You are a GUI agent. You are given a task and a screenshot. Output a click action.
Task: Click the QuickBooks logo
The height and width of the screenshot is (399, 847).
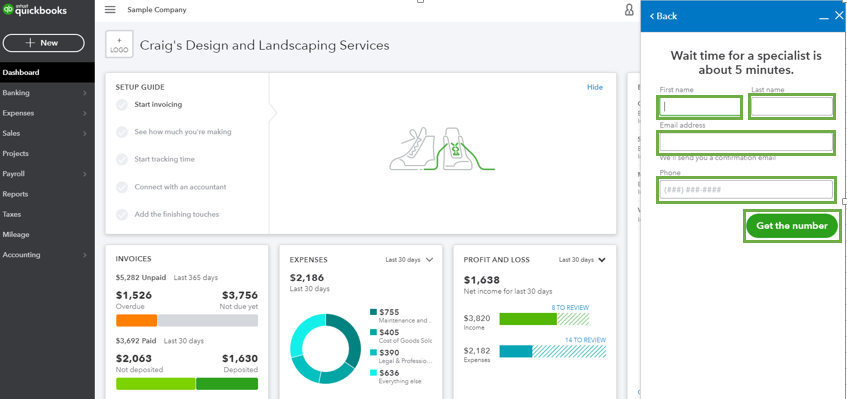tap(35, 9)
